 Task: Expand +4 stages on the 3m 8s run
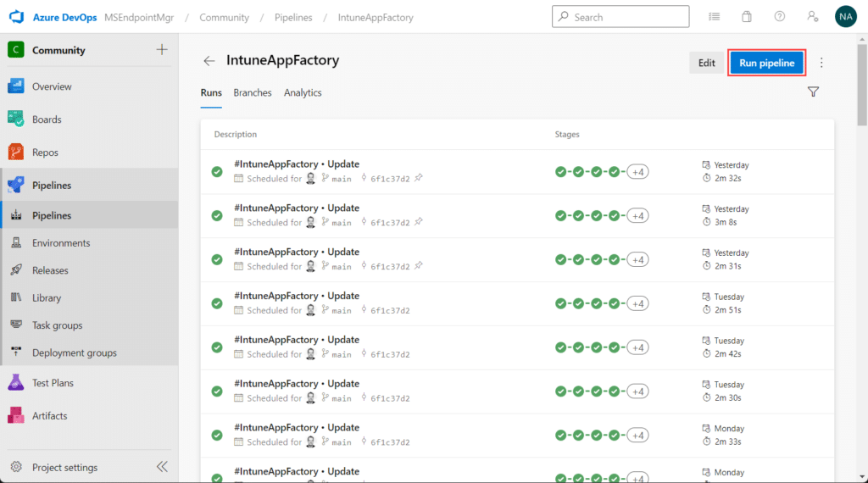[x=637, y=216]
